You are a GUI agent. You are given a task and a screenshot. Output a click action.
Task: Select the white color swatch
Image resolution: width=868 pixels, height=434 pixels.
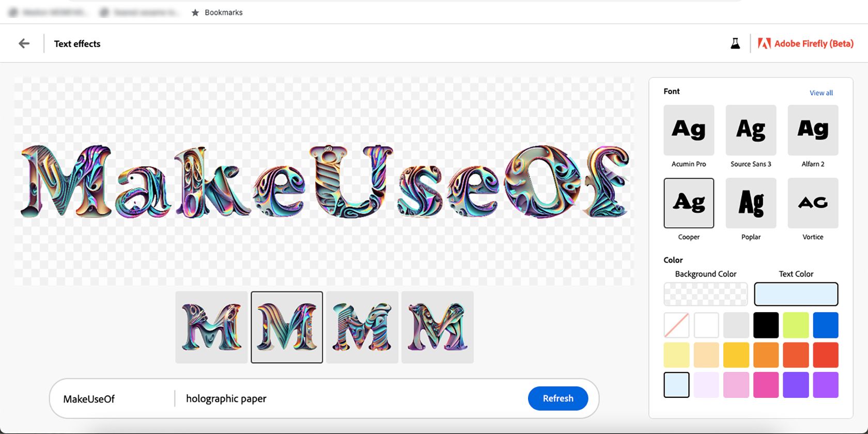(x=706, y=325)
